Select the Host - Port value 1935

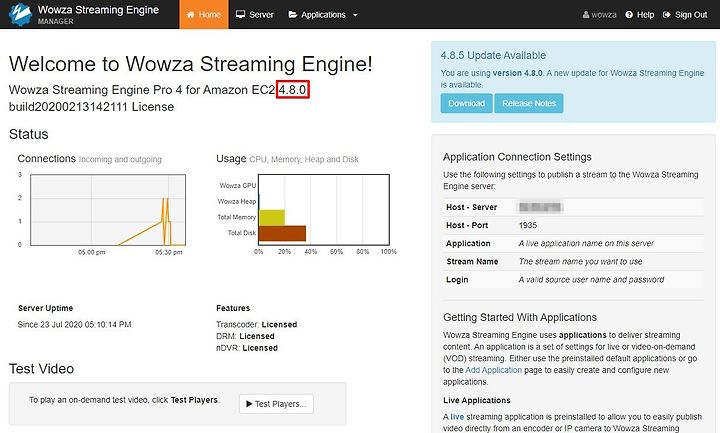point(528,225)
